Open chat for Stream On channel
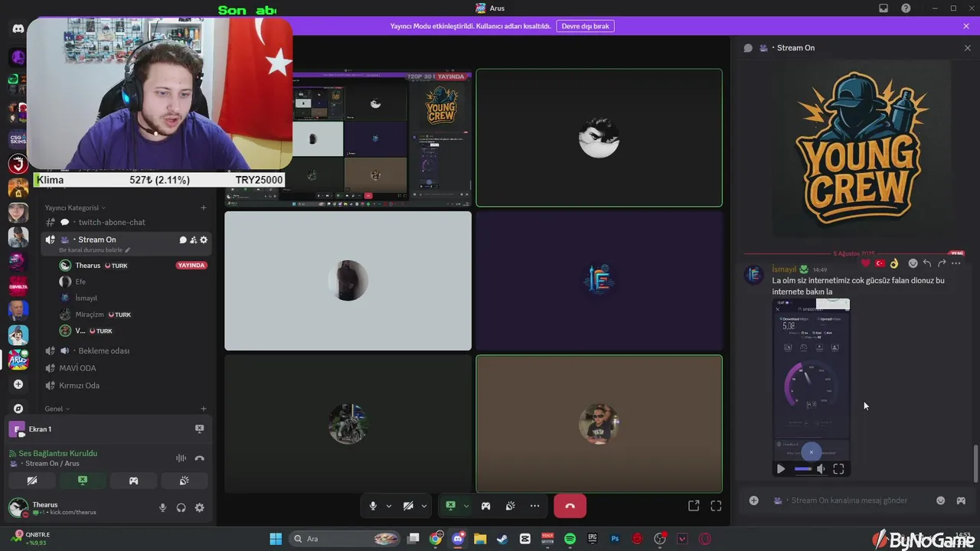The width and height of the screenshot is (980, 551). [183, 240]
